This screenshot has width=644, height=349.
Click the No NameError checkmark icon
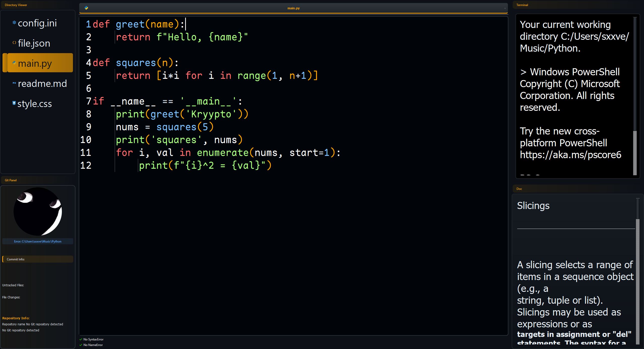coord(81,345)
